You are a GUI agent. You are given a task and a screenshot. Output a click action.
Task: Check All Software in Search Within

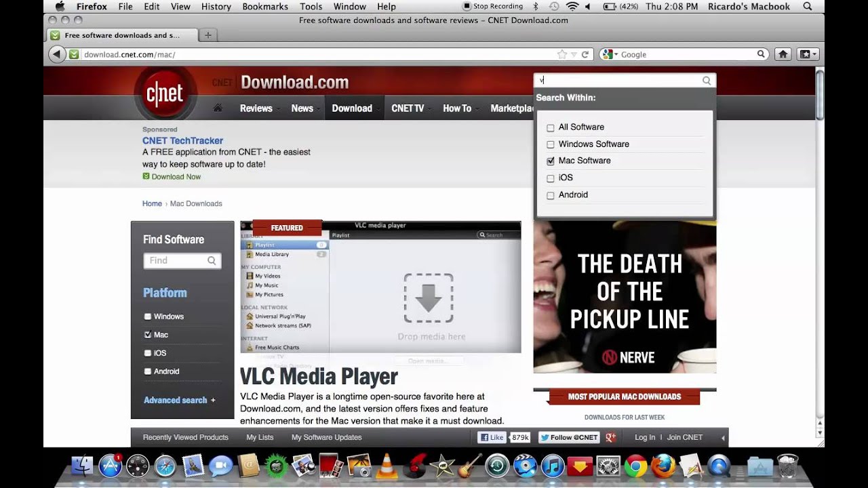click(x=551, y=127)
